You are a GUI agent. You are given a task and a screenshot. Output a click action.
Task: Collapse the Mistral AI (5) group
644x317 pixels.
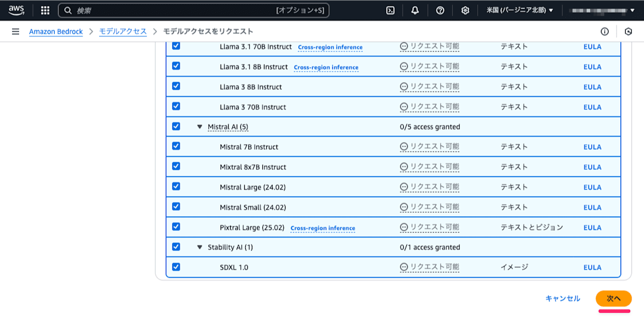point(200,127)
